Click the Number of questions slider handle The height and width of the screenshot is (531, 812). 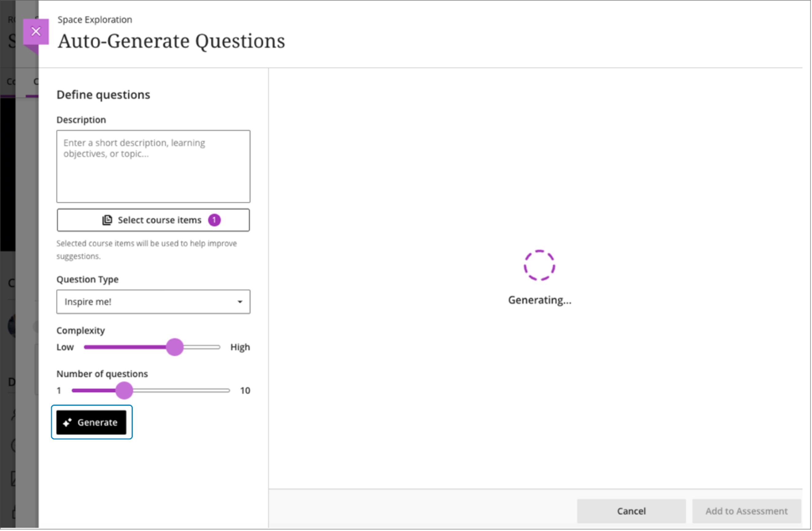125,390
